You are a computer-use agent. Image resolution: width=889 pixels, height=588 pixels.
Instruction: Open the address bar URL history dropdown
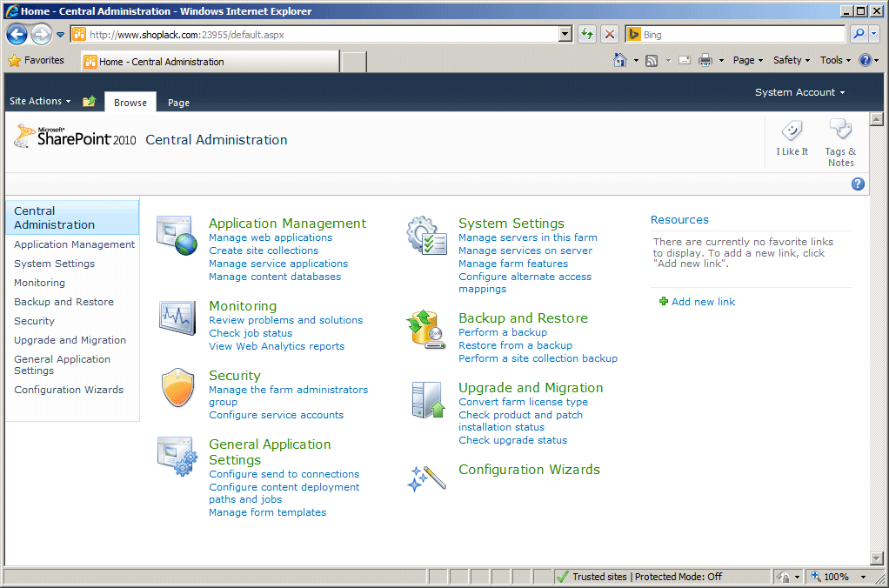565,35
